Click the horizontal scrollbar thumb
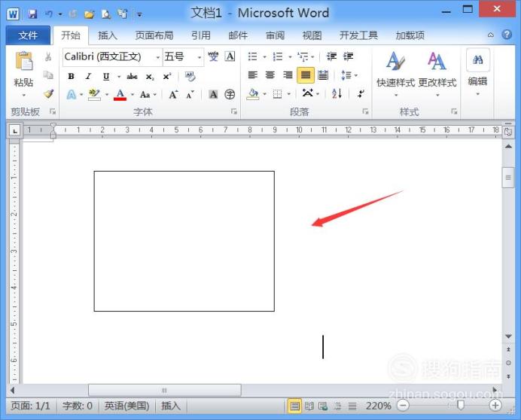521x420 pixels. point(164,391)
